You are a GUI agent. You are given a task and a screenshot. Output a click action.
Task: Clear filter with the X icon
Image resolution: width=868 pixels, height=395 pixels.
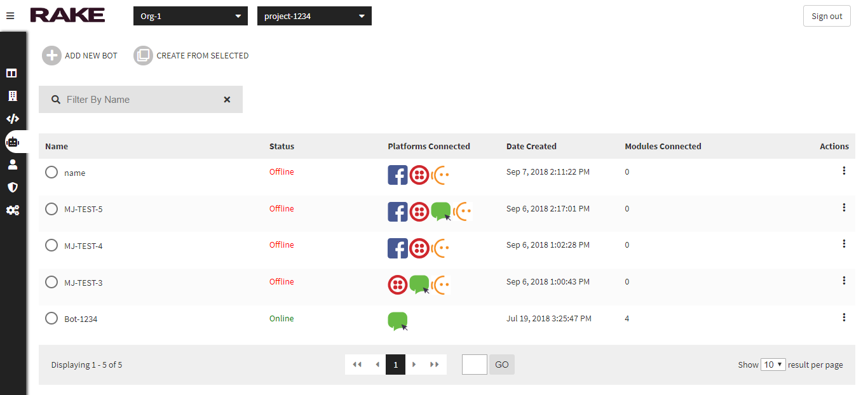coord(227,100)
